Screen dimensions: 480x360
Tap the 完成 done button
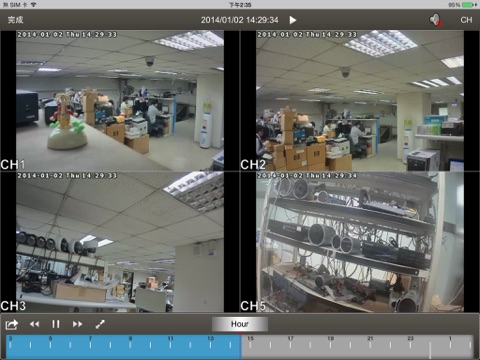pyautogui.click(x=15, y=20)
